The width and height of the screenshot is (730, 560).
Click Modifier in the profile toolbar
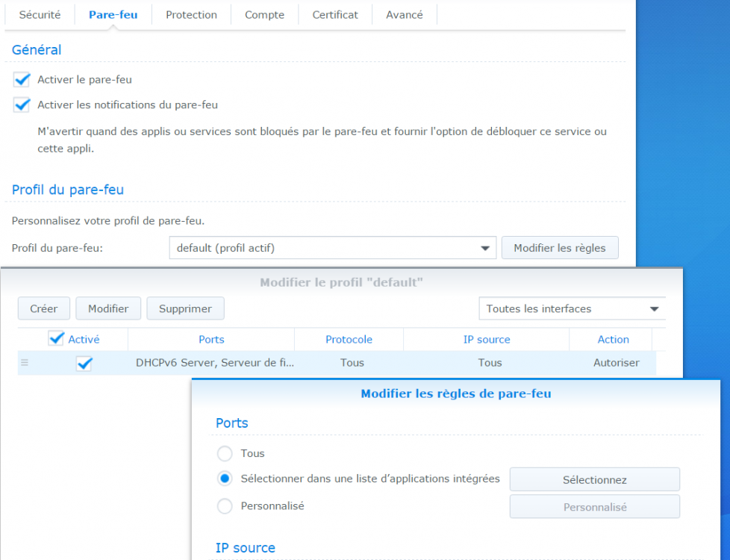point(108,308)
